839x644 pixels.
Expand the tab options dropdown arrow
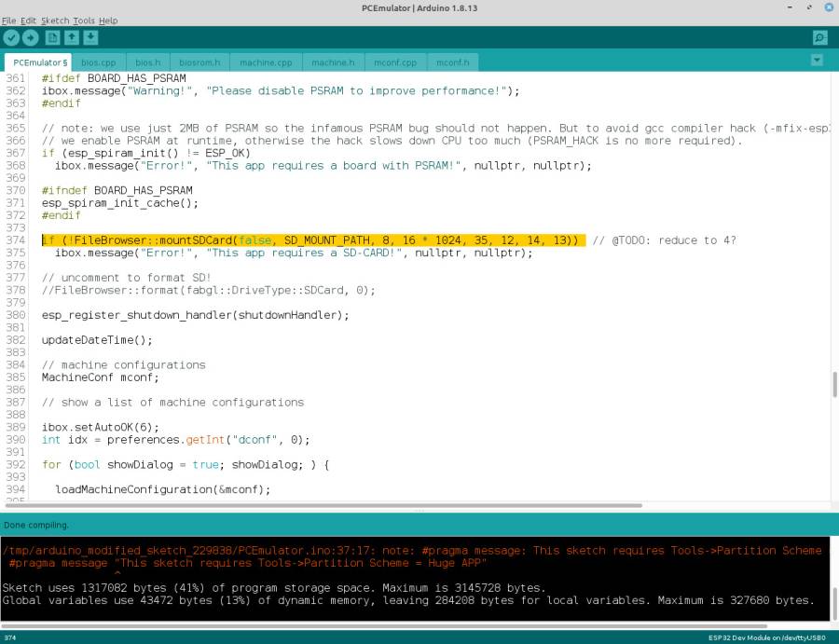click(x=817, y=60)
